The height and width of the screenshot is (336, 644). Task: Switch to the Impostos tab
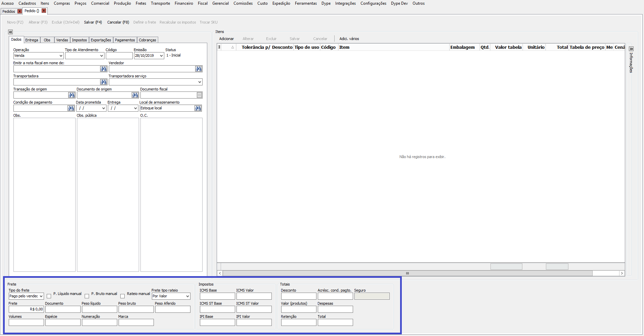(79, 40)
